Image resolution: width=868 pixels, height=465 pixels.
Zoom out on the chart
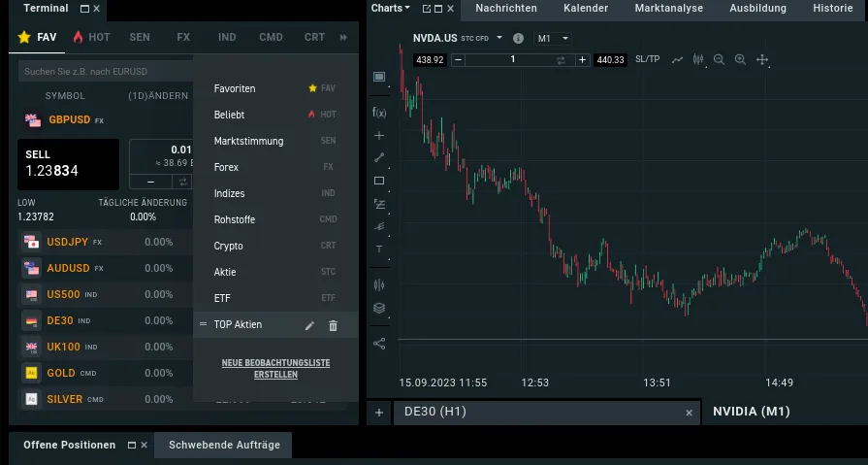[719, 60]
